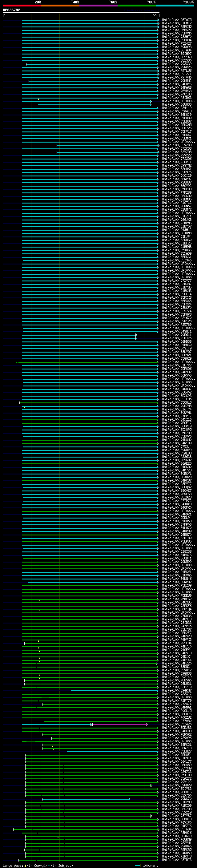Image resolution: width=197 pixels, height=868 pixels.
Task: Select the UniRef100_Q94KH7 label
Action: tap(176, 691)
